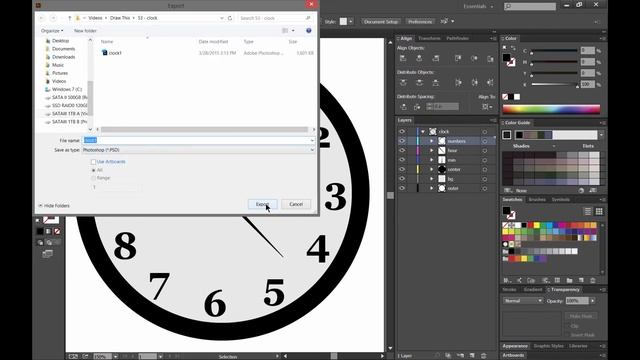Switch to the Pathfinder tab
The width and height of the screenshot is (640, 360).
(x=457, y=38)
